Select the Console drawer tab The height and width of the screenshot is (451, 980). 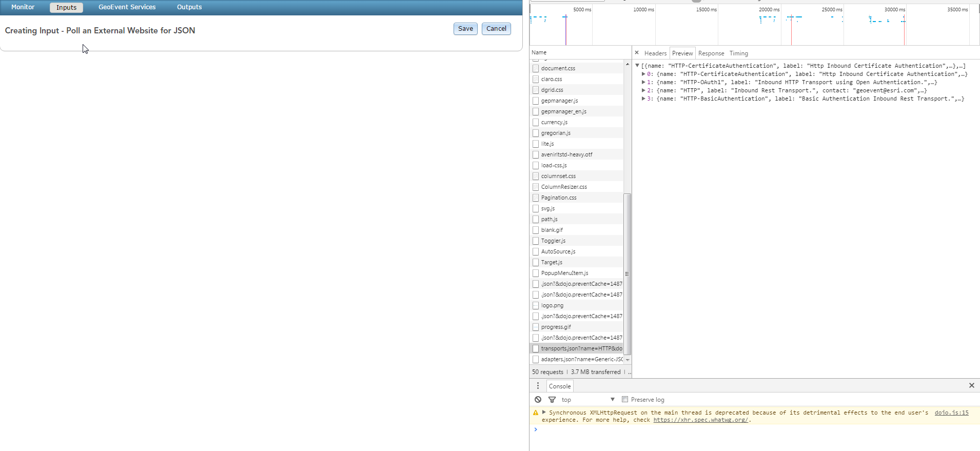pos(560,386)
